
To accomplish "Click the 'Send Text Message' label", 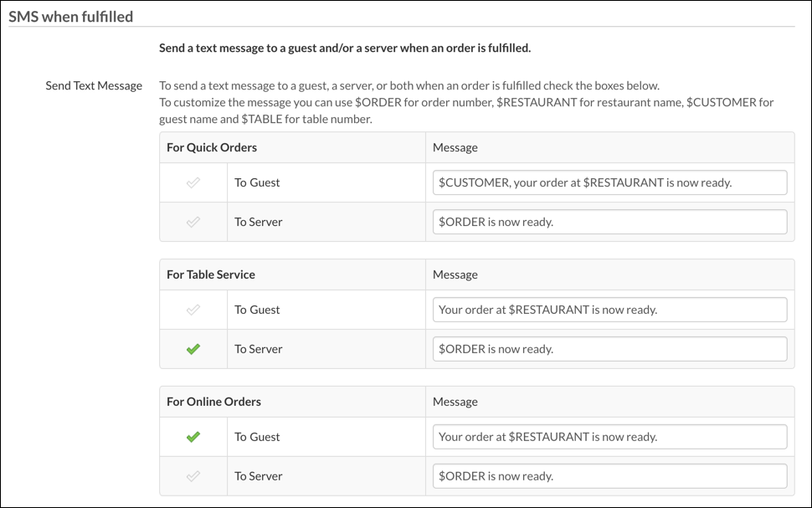I will (x=93, y=85).
